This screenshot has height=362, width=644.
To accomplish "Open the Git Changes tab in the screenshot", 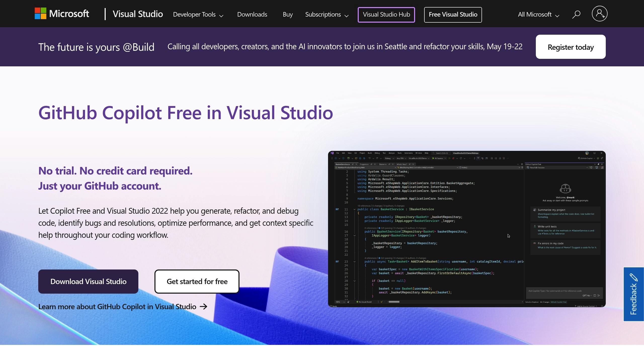I will 544,302.
